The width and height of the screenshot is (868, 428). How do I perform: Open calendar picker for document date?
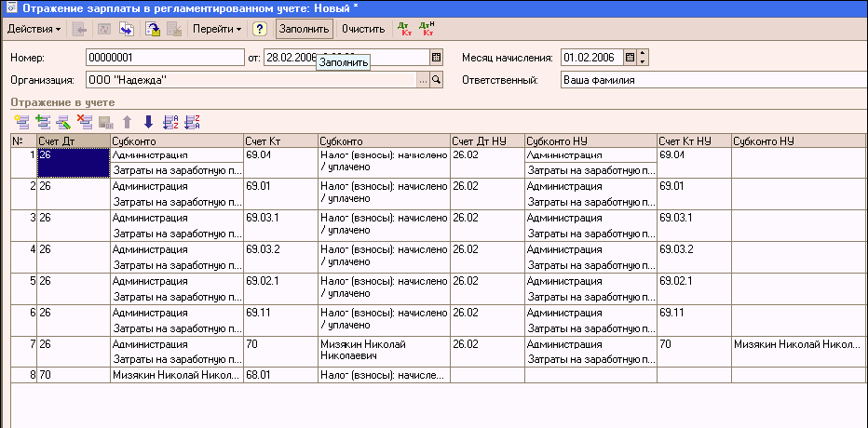click(436, 58)
